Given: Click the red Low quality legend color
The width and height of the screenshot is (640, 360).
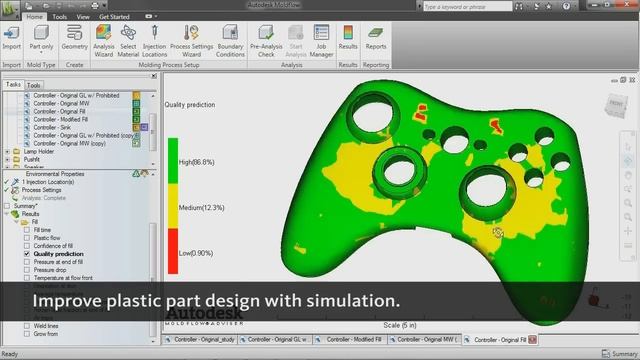Looking at the screenshot, I should (173, 251).
